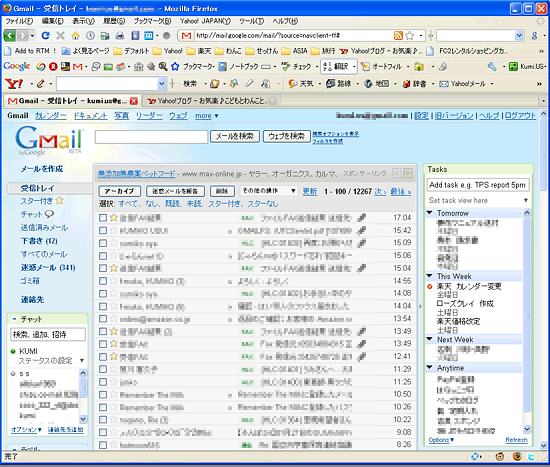This screenshot has width=550, height=467.
Task: Open the 迷惑メール (341) spam folder
Action: tap(48, 268)
